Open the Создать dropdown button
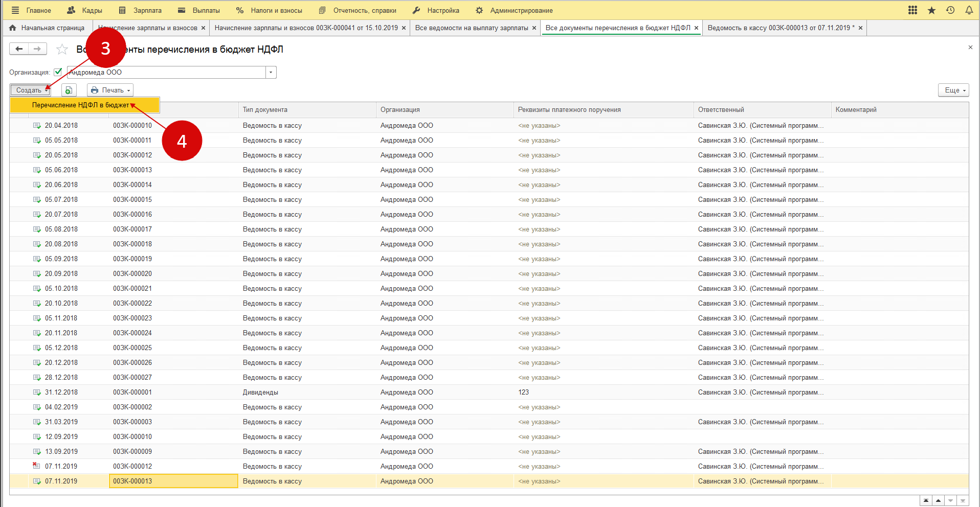The image size is (980, 507). click(x=30, y=90)
